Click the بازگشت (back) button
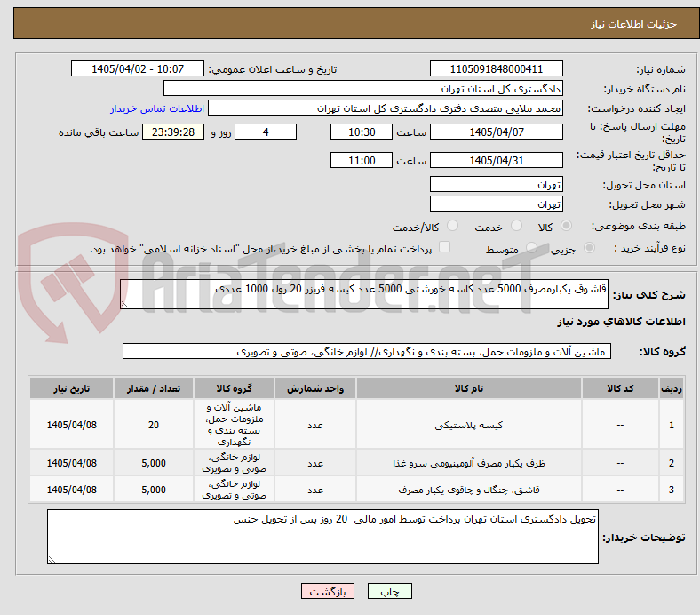 coord(328,591)
